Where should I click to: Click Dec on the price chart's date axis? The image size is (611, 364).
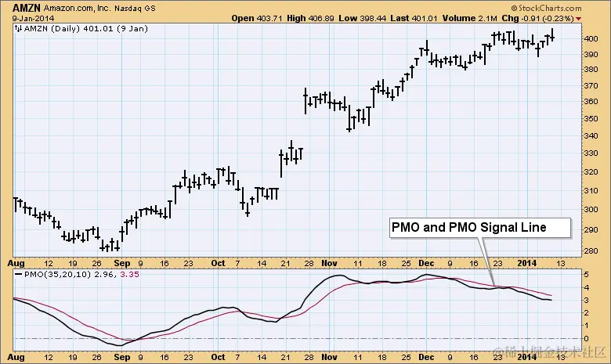click(426, 264)
